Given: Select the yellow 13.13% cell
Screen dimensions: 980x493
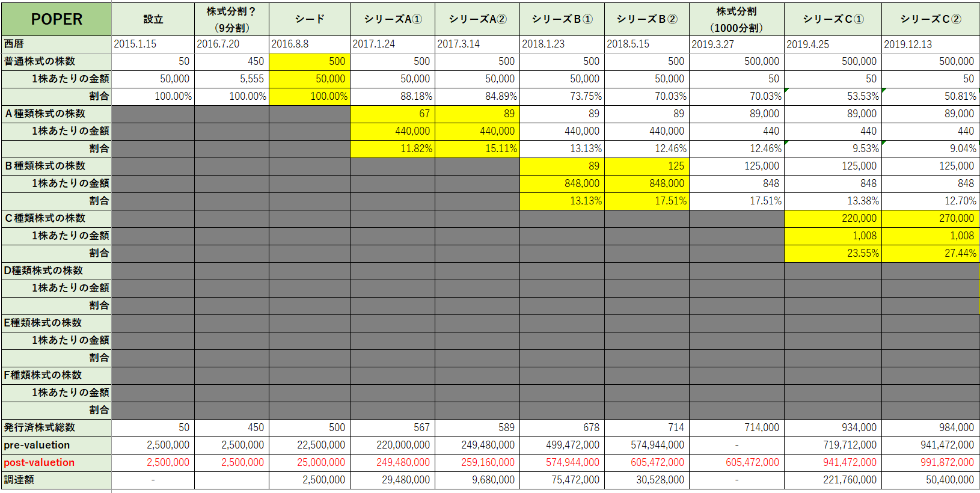Looking at the screenshot, I should pyautogui.click(x=562, y=201).
